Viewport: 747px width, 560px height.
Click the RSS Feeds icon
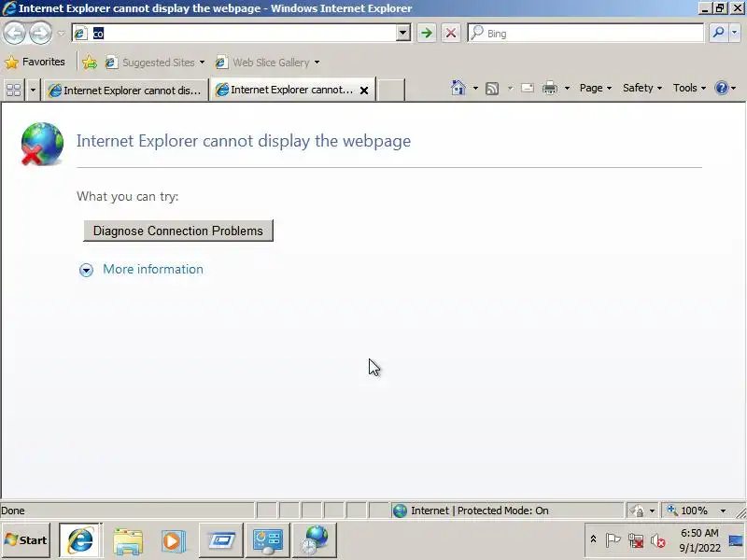point(492,89)
